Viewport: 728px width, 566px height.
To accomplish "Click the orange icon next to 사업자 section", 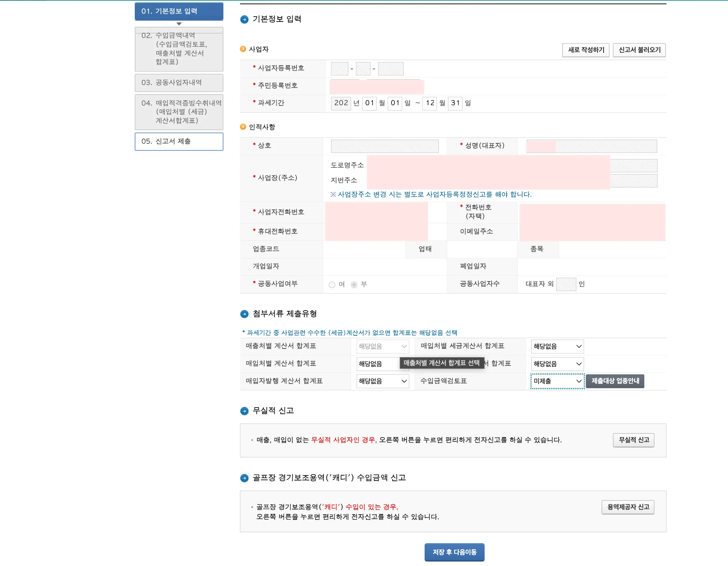I will pyautogui.click(x=243, y=49).
